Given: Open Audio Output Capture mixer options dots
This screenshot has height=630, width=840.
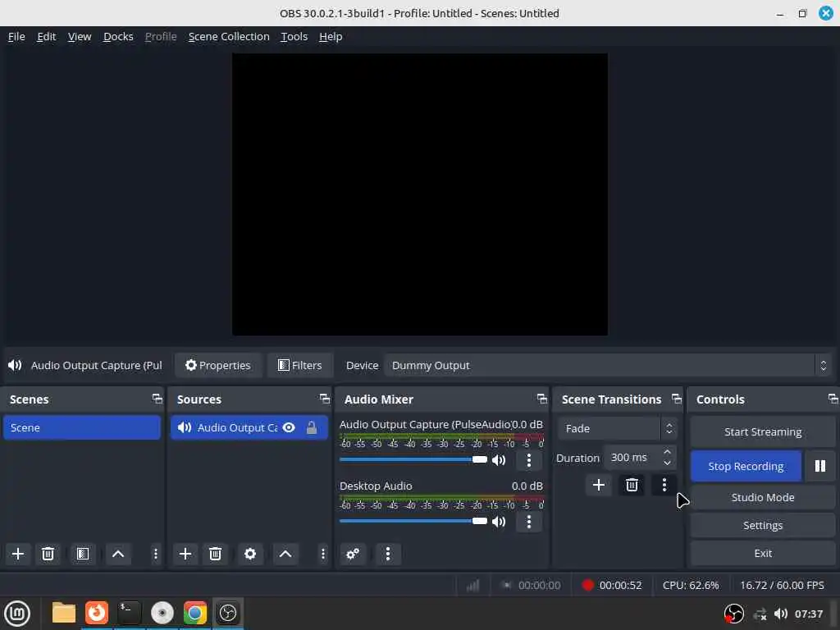Looking at the screenshot, I should 529,460.
